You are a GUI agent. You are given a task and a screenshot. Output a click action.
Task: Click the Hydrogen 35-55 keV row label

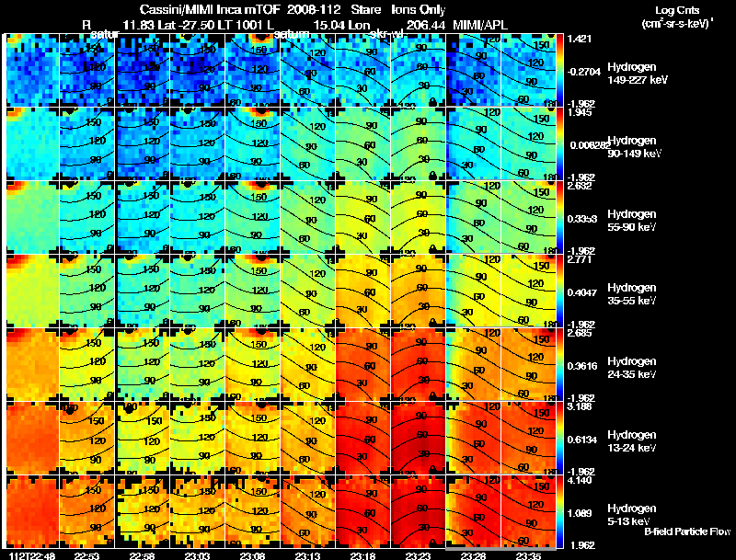click(x=631, y=294)
